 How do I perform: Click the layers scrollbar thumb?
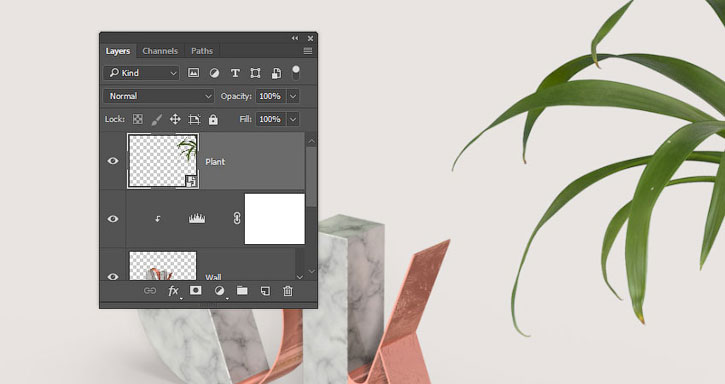(312, 176)
